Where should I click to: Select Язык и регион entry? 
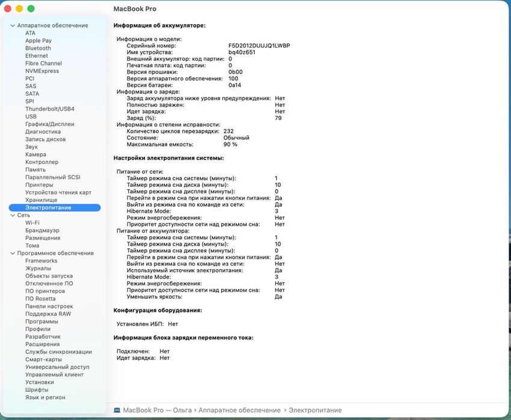pyautogui.click(x=45, y=398)
